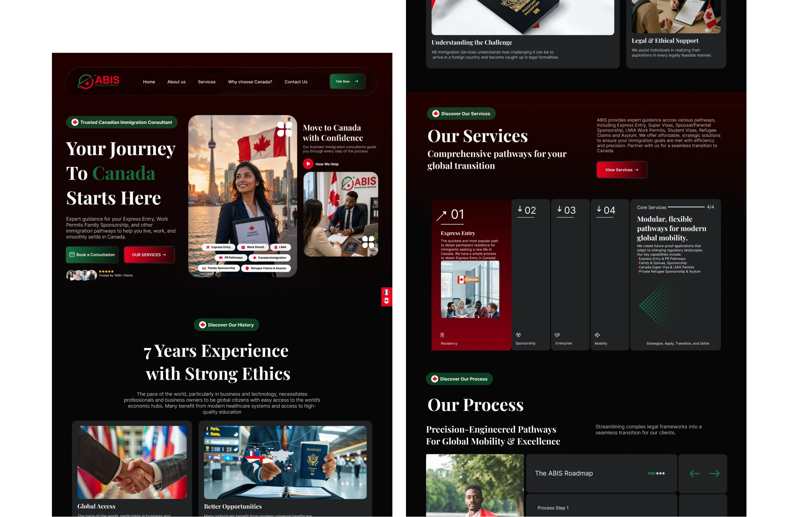Click the ABIS Roadmap progress dots
Image resolution: width=812 pixels, height=517 pixels.
pyautogui.click(x=656, y=474)
